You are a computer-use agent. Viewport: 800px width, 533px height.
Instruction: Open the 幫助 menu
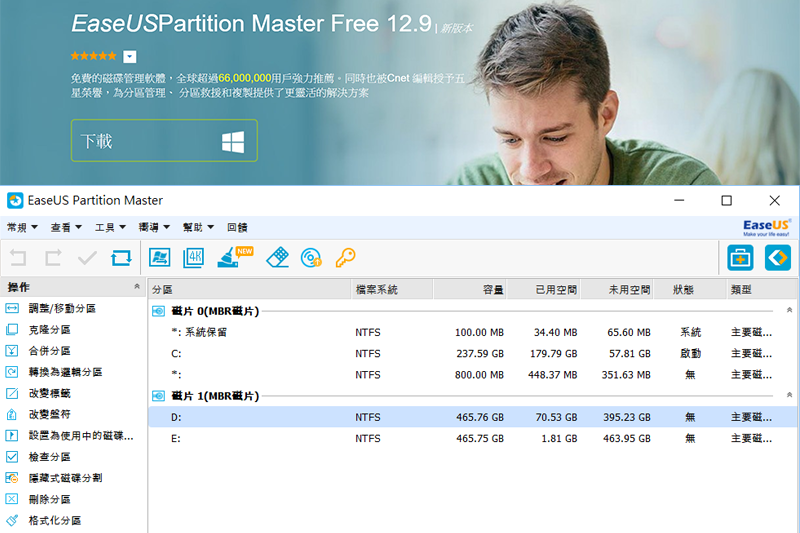pyautogui.click(x=198, y=227)
